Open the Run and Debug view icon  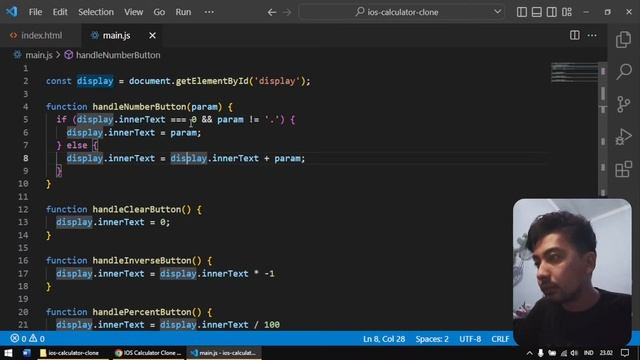pyautogui.click(x=623, y=136)
